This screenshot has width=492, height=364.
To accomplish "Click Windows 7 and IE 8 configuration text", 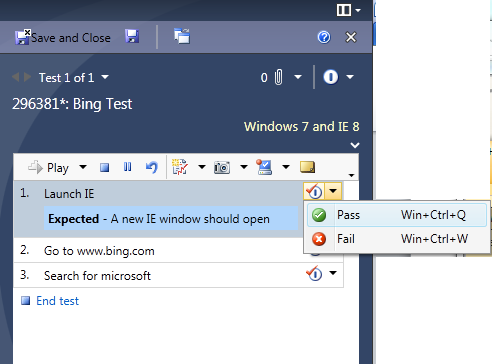I will (302, 127).
